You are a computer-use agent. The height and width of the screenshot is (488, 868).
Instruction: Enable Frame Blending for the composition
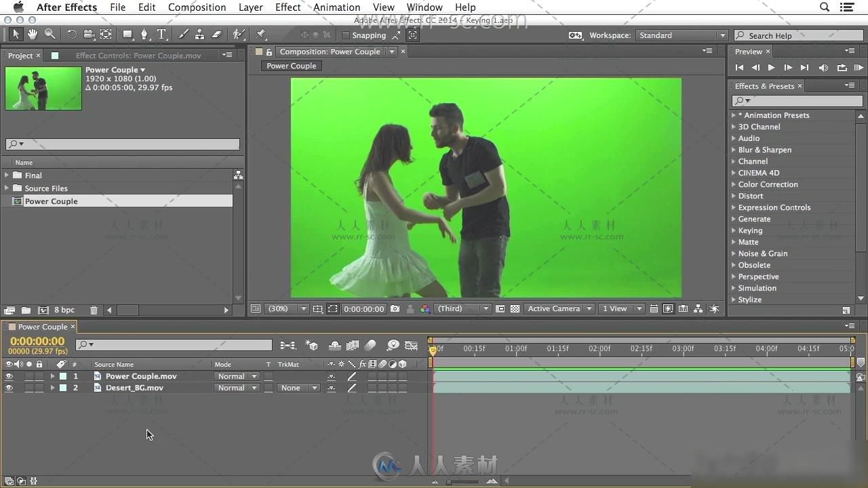click(x=353, y=346)
